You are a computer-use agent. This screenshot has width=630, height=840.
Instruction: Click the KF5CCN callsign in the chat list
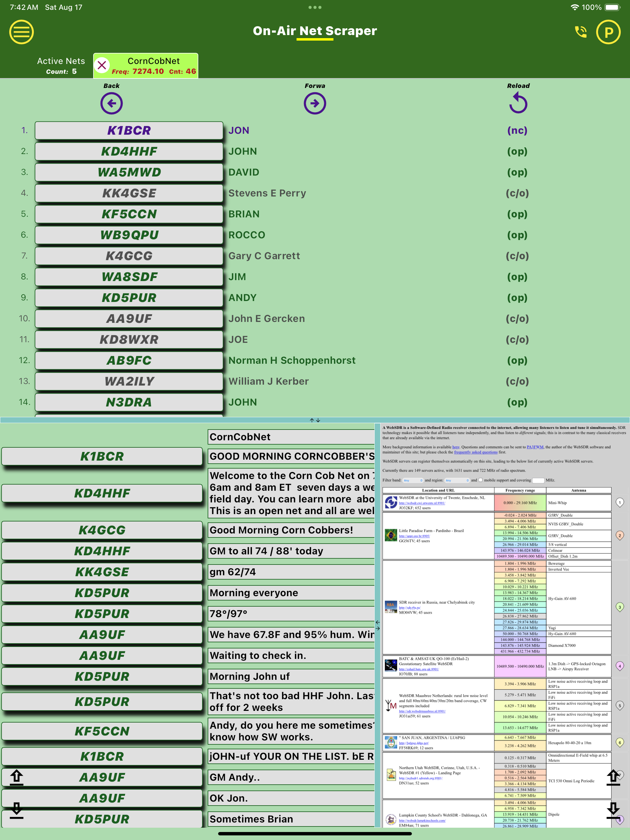point(102,731)
